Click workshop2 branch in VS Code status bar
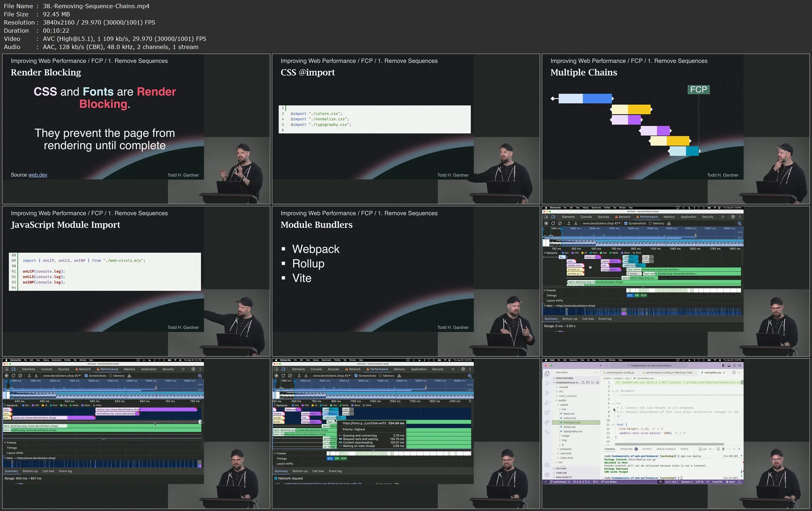Screen dimensions: 812x511 tap(560, 482)
